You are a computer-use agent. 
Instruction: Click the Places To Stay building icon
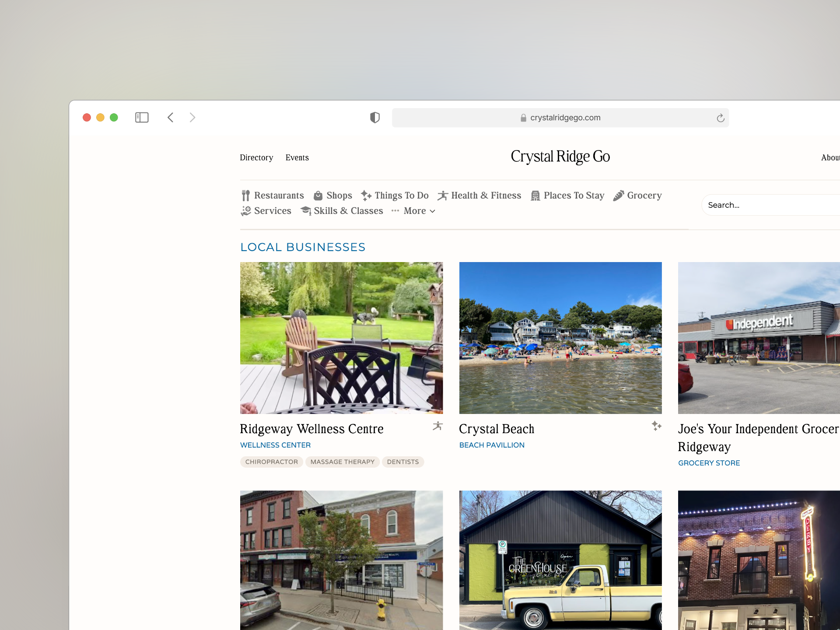pos(535,196)
